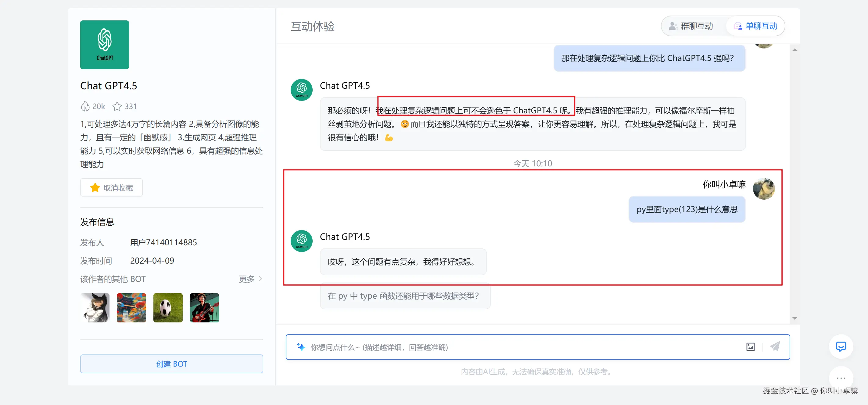Click the image upload icon in input bar
Viewport: 868px width, 405px height.
point(750,347)
